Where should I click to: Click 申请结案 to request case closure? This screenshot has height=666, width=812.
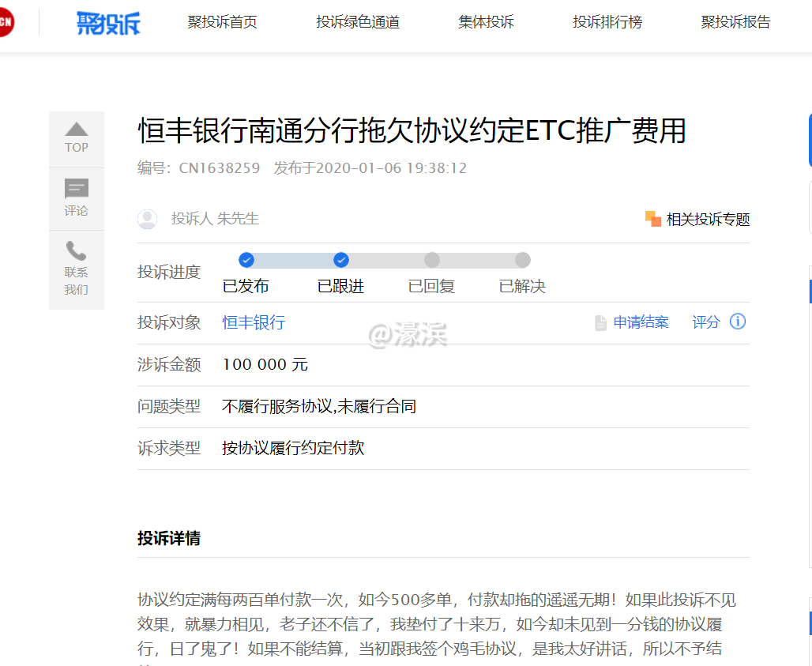coord(641,322)
